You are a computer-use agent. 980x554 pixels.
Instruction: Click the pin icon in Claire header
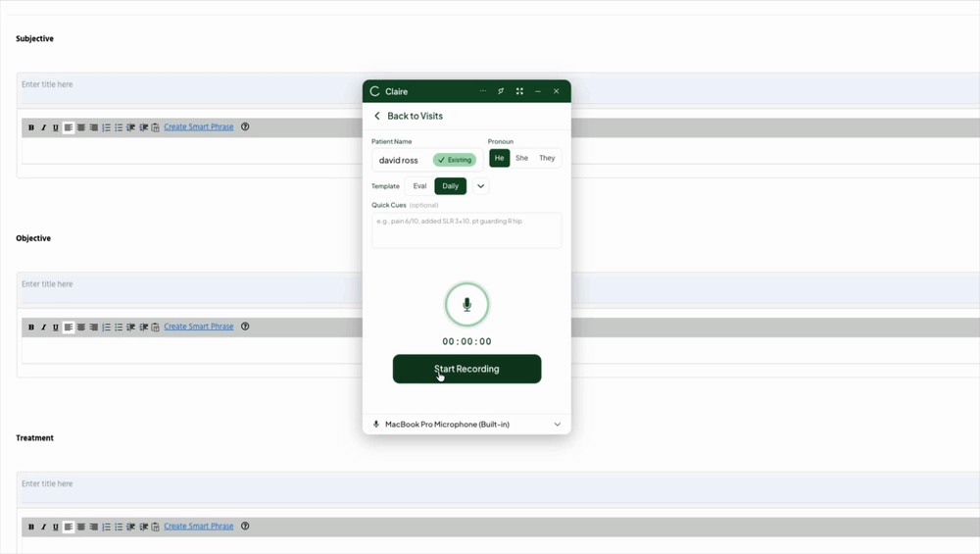[501, 91]
